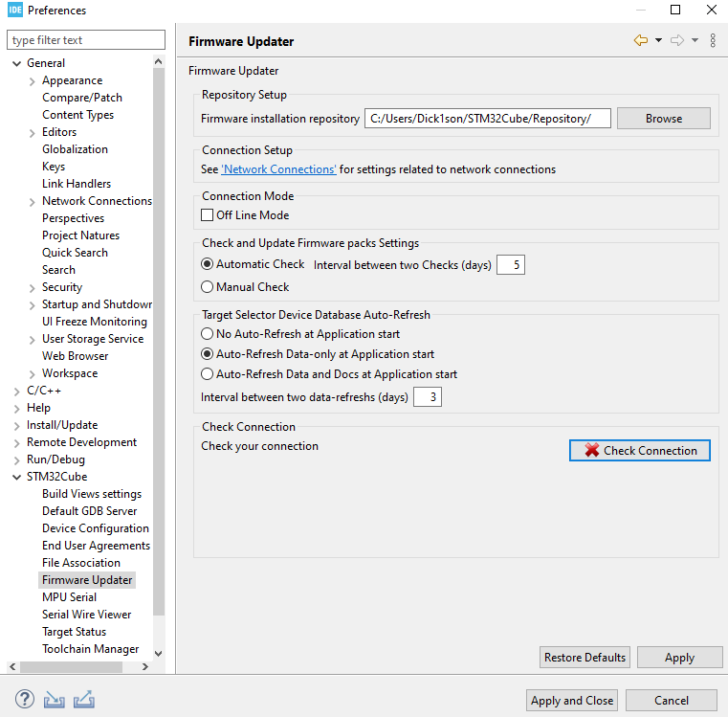Select Serial Wire Viewer in tree
Screen dimensions: 728x717
click(x=86, y=615)
